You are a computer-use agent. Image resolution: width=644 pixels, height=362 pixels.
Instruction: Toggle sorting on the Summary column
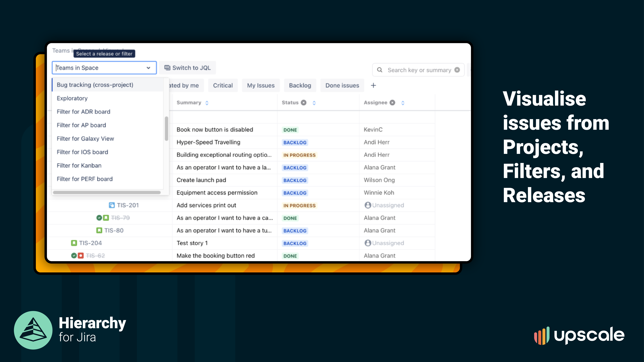click(207, 103)
